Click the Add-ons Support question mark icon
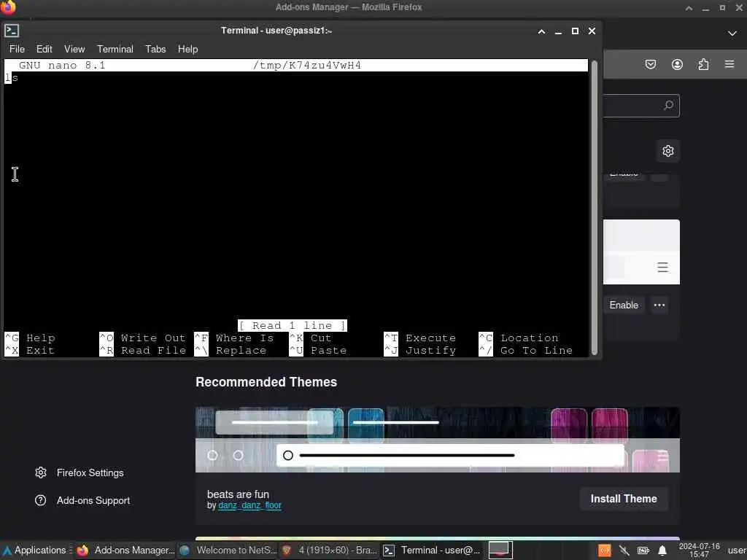 [x=41, y=500]
